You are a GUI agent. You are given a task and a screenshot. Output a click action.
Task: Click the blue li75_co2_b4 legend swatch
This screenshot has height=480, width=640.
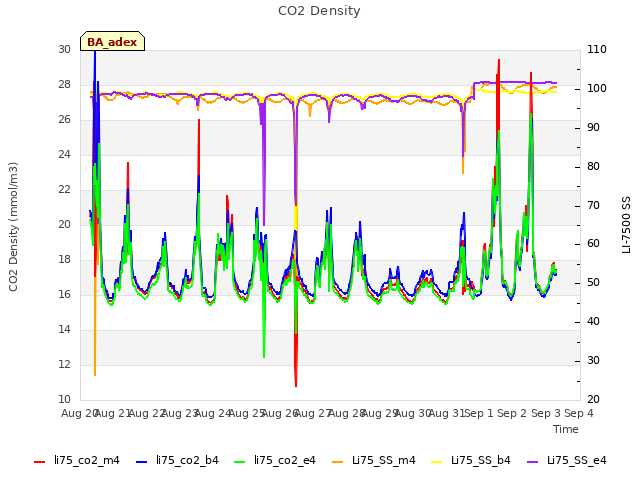[x=141, y=462]
